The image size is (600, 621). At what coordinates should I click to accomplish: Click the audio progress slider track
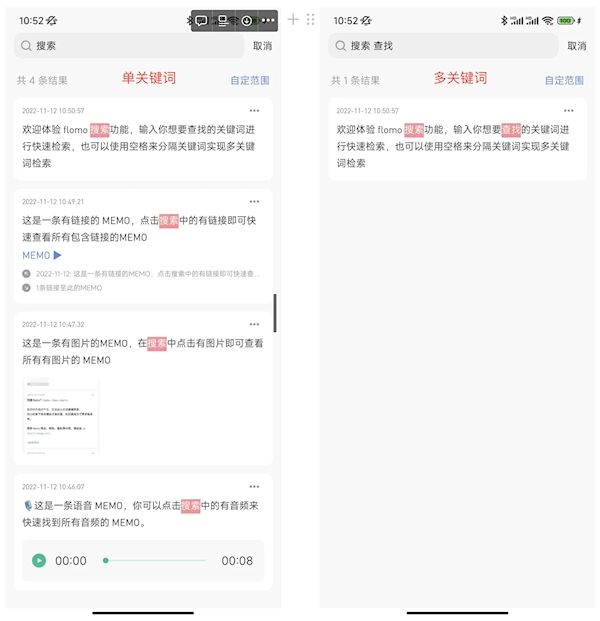154,560
